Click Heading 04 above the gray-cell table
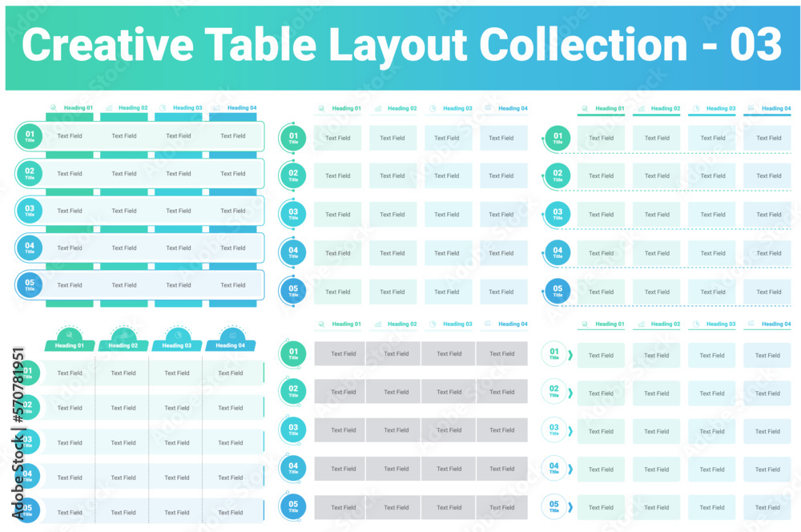Image resolution: width=801 pixels, height=532 pixels. (x=513, y=324)
